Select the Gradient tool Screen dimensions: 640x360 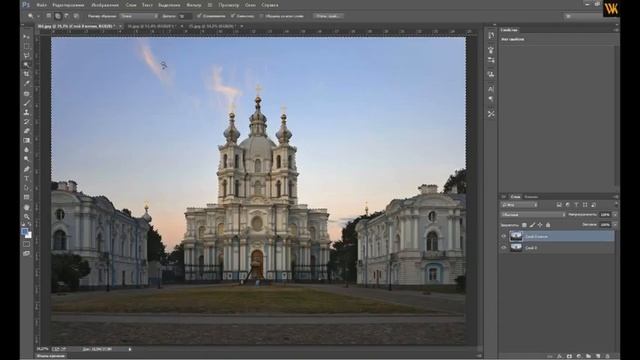click(27, 140)
